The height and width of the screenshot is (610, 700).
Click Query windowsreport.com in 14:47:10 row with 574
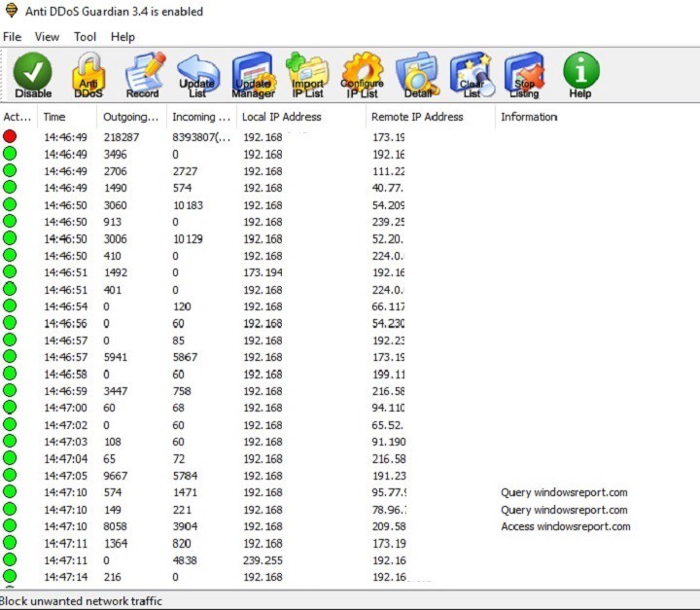point(564,492)
